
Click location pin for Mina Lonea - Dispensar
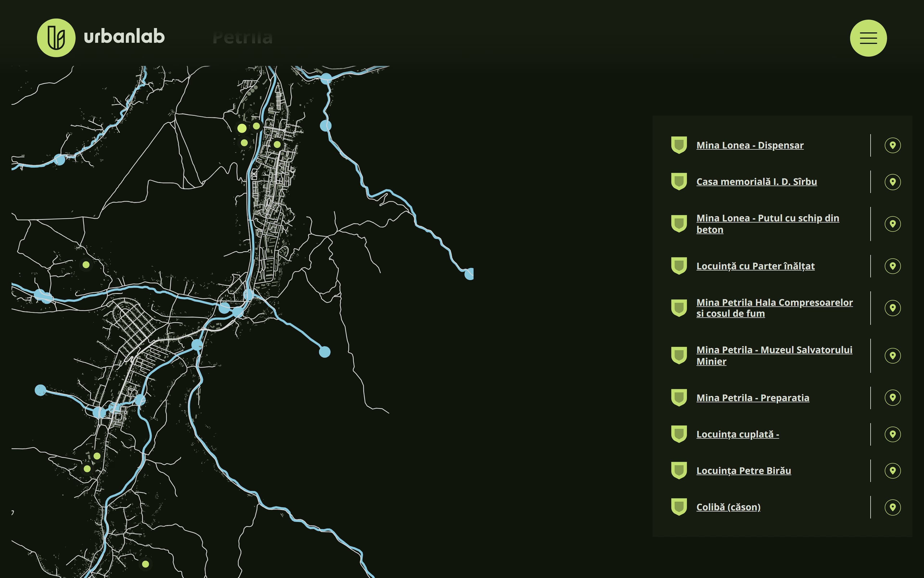pyautogui.click(x=893, y=145)
